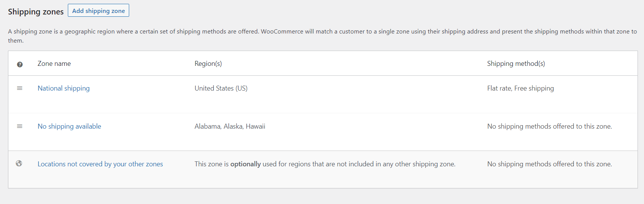Click the Region(s) column header
The height and width of the screenshot is (204, 644).
click(x=208, y=64)
